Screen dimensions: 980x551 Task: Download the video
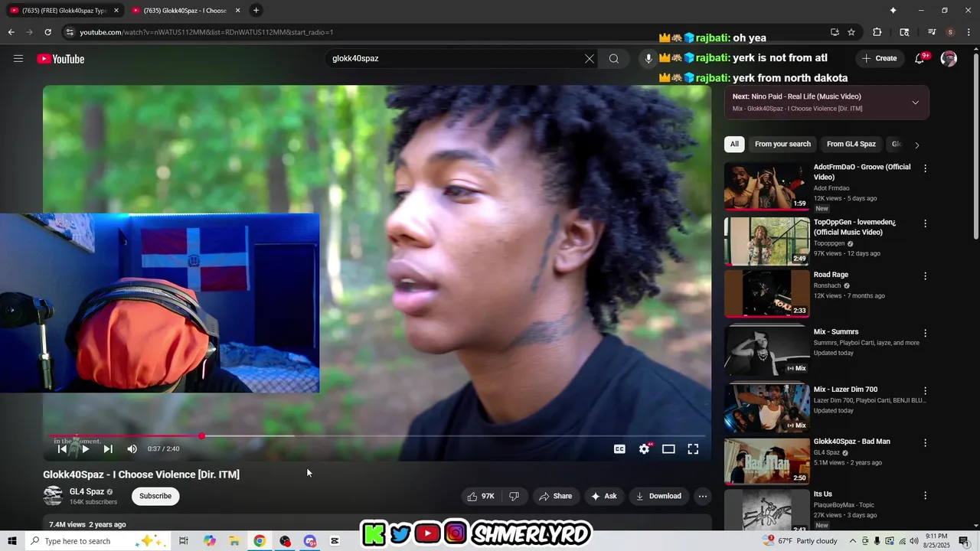point(658,496)
